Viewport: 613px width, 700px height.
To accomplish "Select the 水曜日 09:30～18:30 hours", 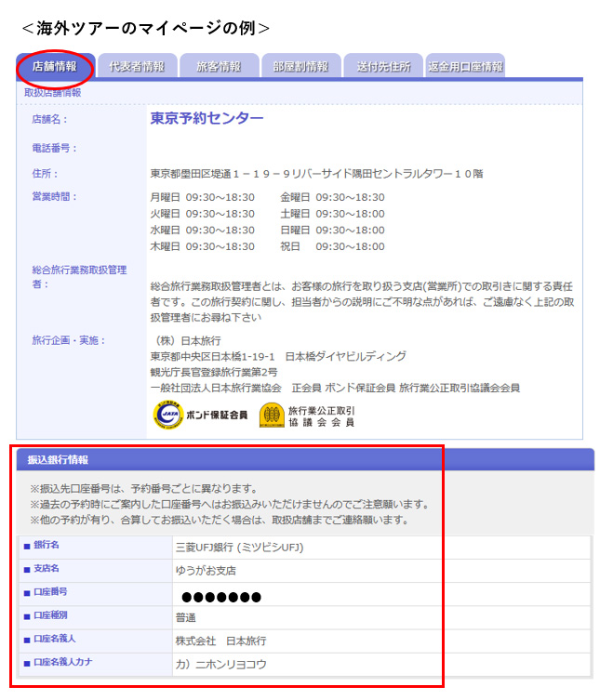I will pos(203,231).
